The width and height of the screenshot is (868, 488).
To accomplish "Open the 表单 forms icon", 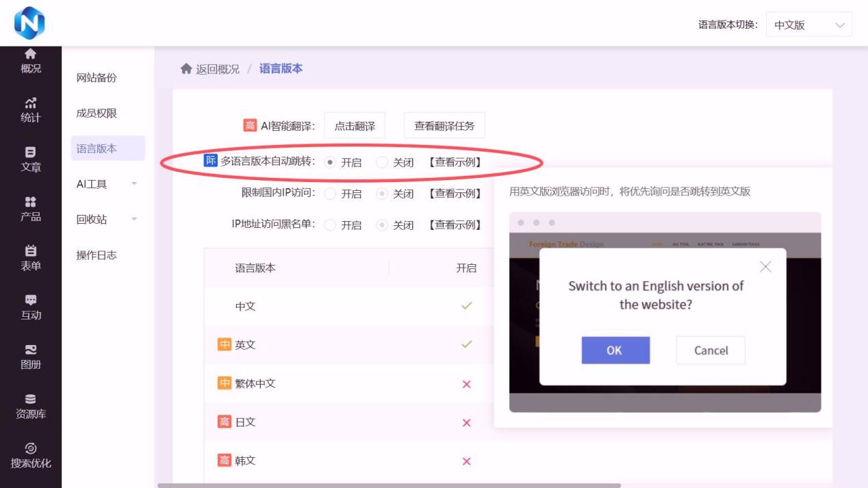I will pyautogui.click(x=30, y=251).
